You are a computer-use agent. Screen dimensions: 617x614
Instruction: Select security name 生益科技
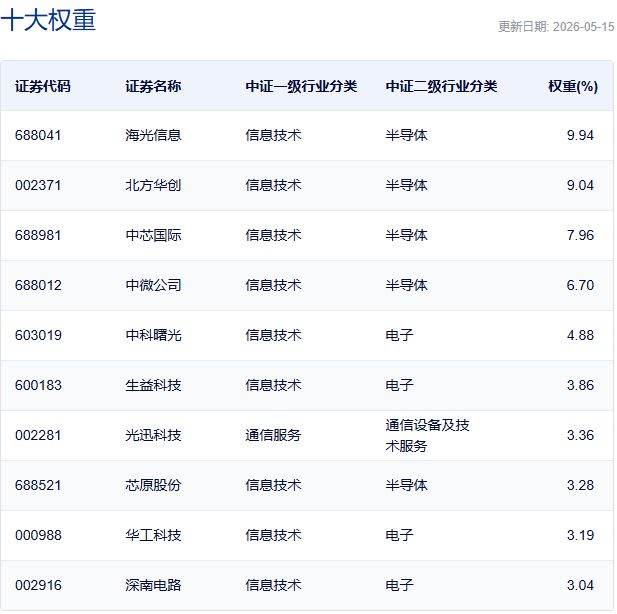click(x=153, y=385)
